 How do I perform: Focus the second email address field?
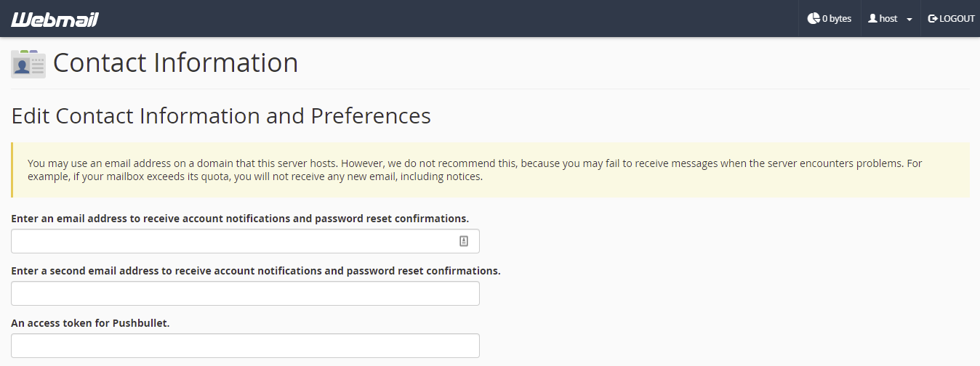(245, 293)
